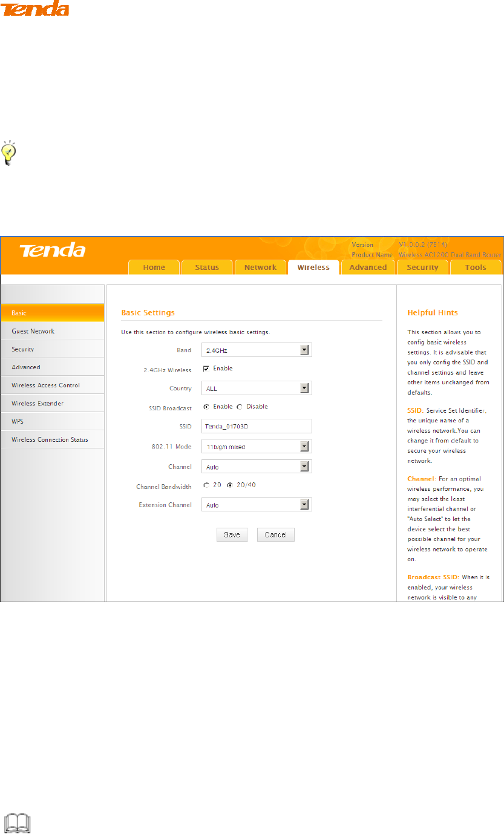504x837 pixels.
Task: Click the Cancel button
Action: point(276,535)
